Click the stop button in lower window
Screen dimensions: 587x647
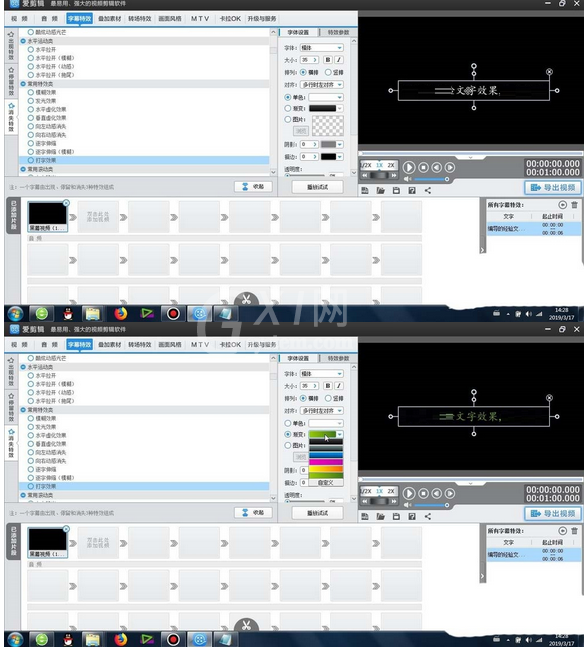[423, 493]
